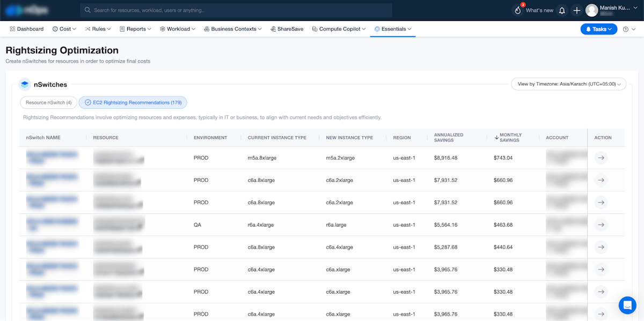The width and height of the screenshot is (644, 321).
Task: Click $743.04 monthly savings cell
Action: [x=503, y=158]
